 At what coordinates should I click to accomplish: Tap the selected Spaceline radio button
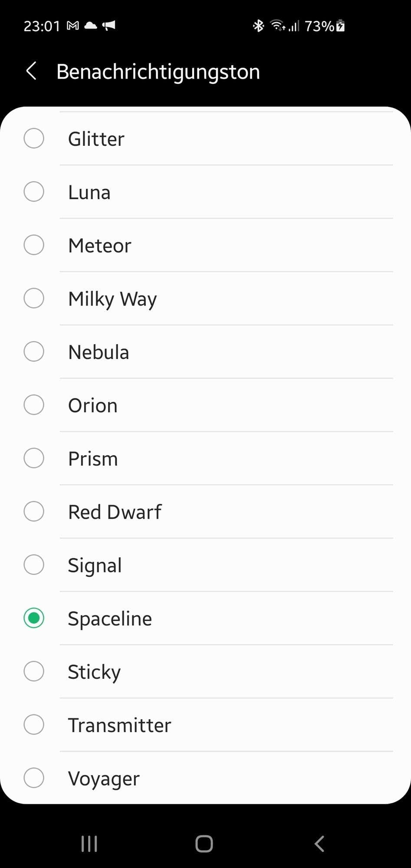(34, 618)
